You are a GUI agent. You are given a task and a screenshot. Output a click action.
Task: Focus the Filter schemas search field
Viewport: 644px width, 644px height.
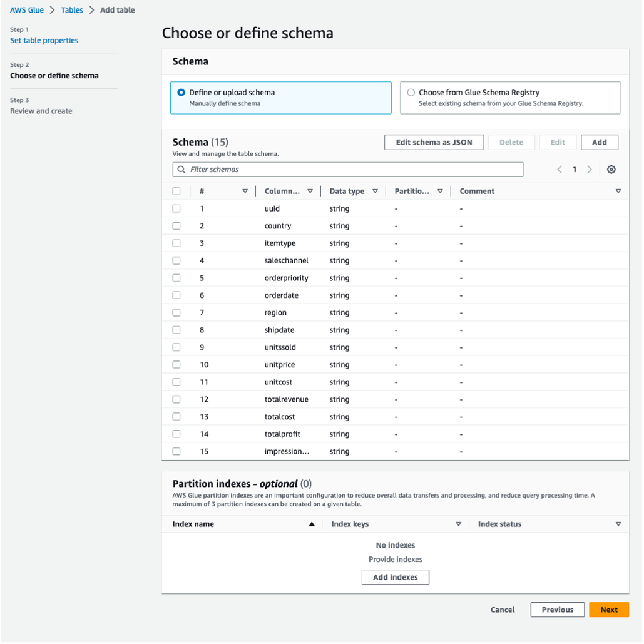(348, 170)
